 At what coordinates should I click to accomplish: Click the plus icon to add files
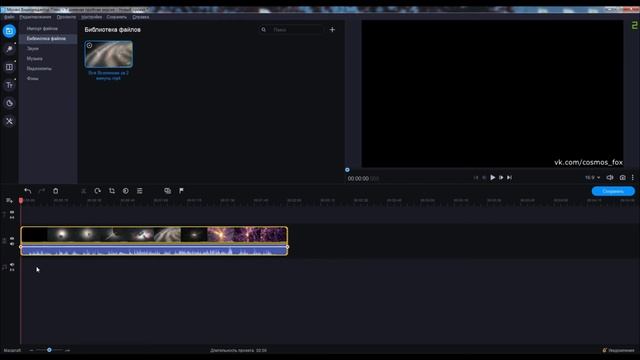[332, 29]
